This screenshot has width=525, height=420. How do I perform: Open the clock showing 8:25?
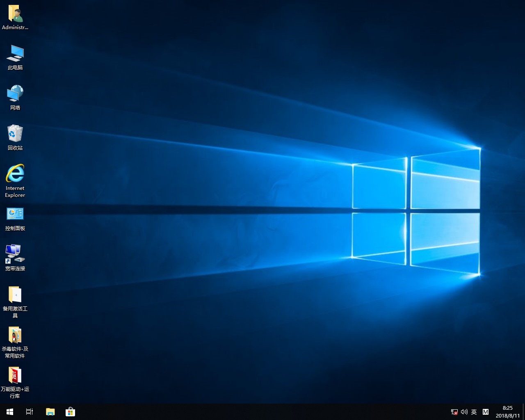[x=507, y=412]
